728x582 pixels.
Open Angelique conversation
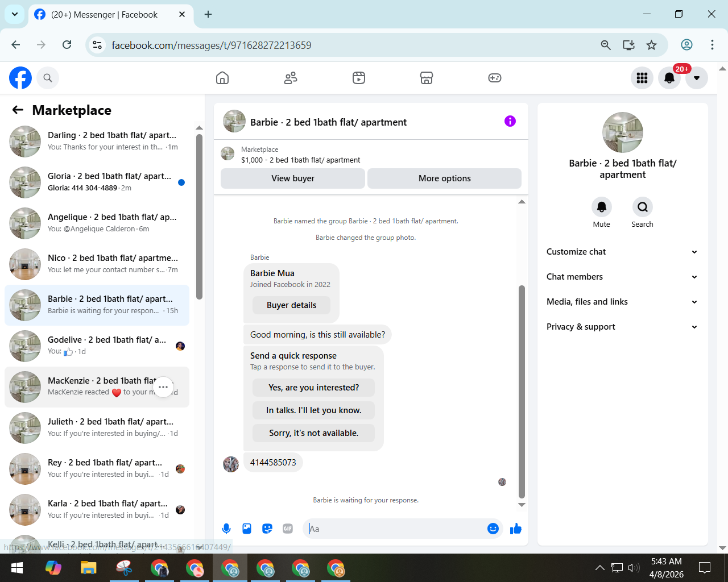(97, 223)
